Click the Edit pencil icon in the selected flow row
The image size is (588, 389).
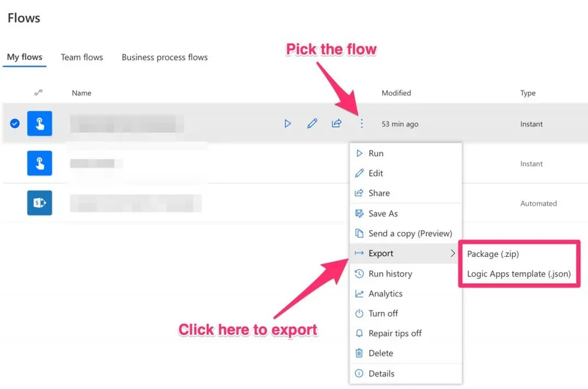click(312, 124)
